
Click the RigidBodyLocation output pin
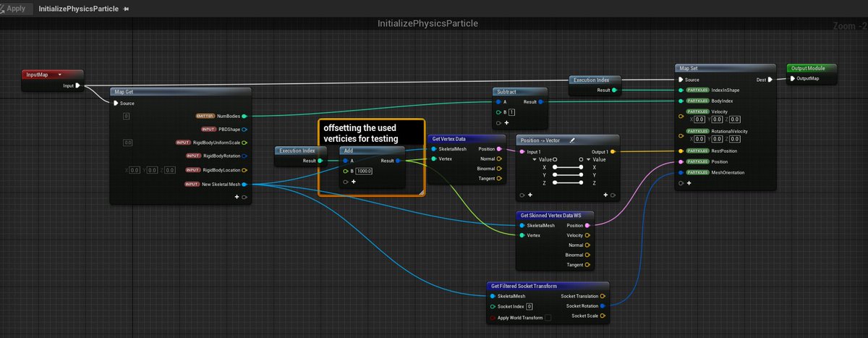click(x=244, y=170)
